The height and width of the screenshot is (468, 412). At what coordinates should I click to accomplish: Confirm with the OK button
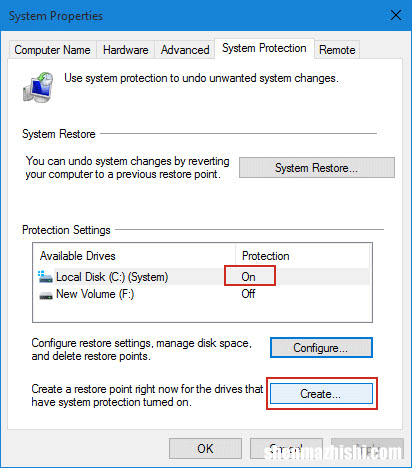pyautogui.click(x=205, y=448)
